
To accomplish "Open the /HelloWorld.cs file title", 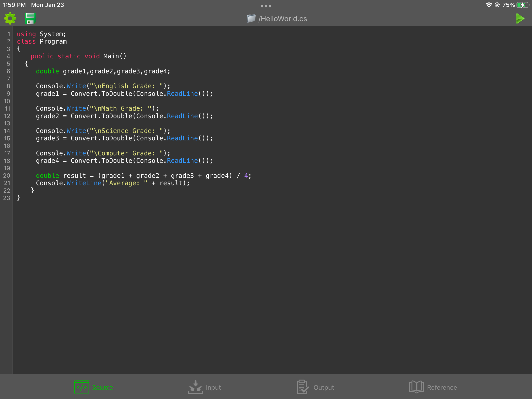I will click(283, 19).
